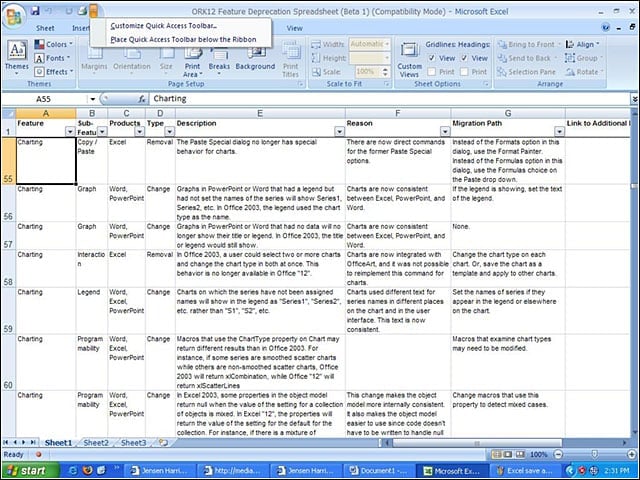Insert new worksheet tab icon
Screen dimensions: 640x480
point(163,442)
